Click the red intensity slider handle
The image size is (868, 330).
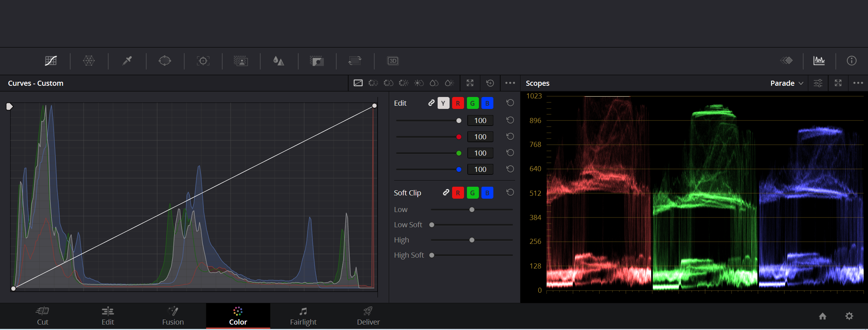coord(459,137)
